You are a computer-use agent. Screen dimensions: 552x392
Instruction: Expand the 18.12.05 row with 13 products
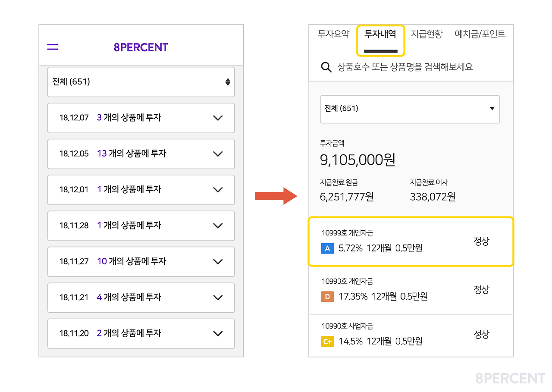[218, 154]
